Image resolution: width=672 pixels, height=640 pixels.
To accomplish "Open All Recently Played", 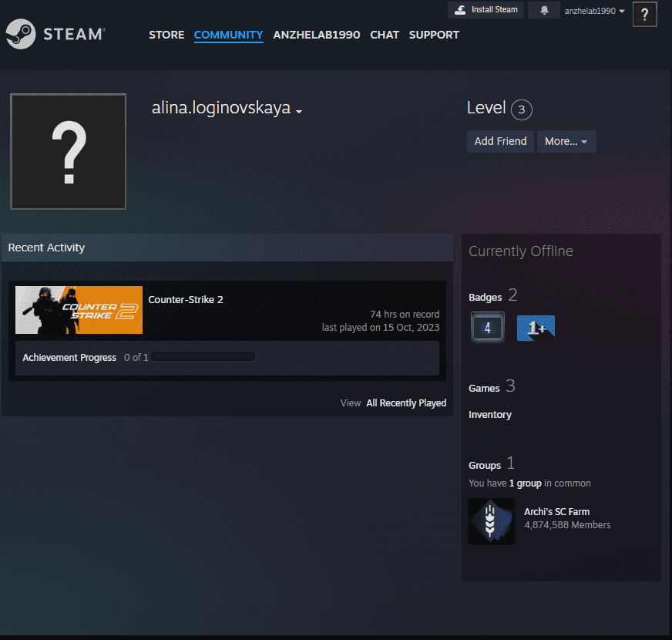I will (406, 403).
